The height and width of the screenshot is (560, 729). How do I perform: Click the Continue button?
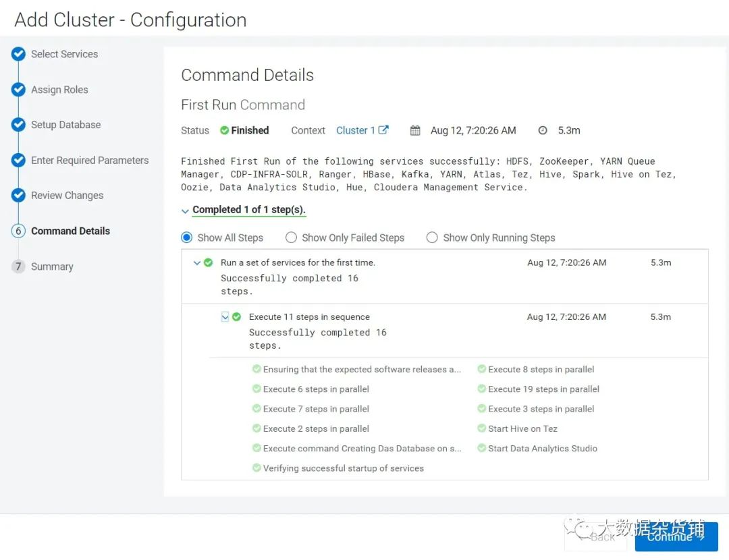tap(676, 537)
